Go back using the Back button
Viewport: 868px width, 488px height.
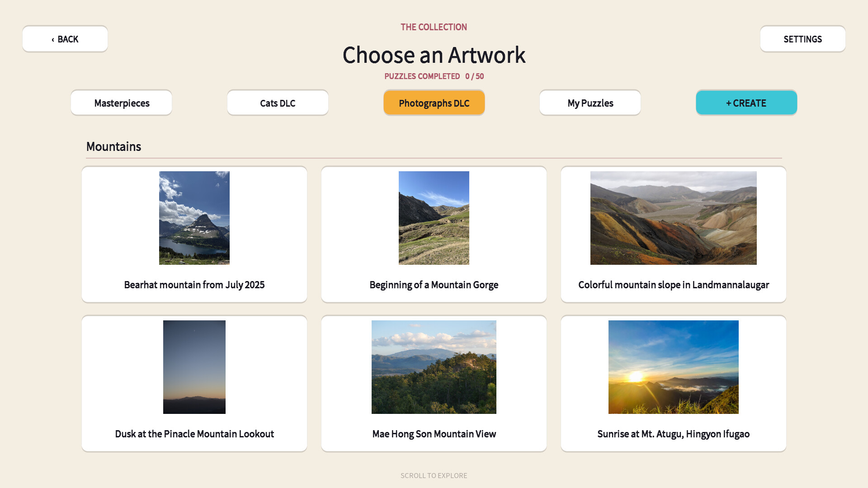pos(65,39)
